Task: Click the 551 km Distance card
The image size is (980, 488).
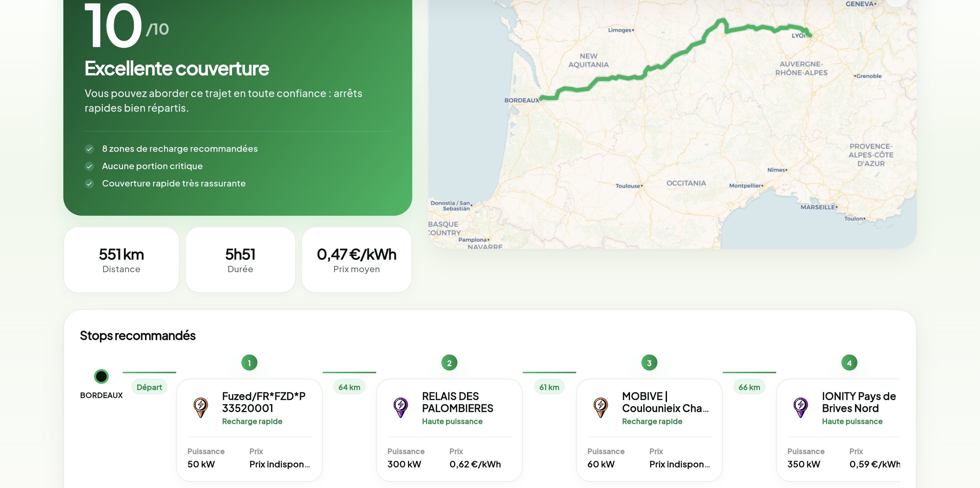Action: tap(121, 260)
